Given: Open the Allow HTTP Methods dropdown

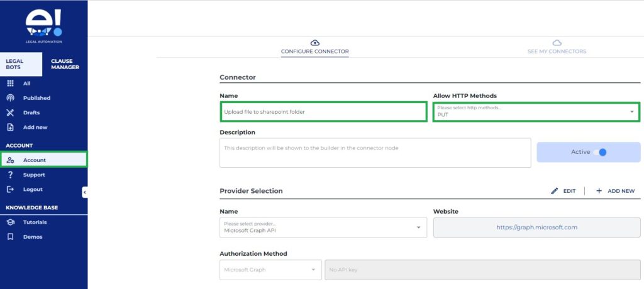Looking at the screenshot, I should coord(536,112).
